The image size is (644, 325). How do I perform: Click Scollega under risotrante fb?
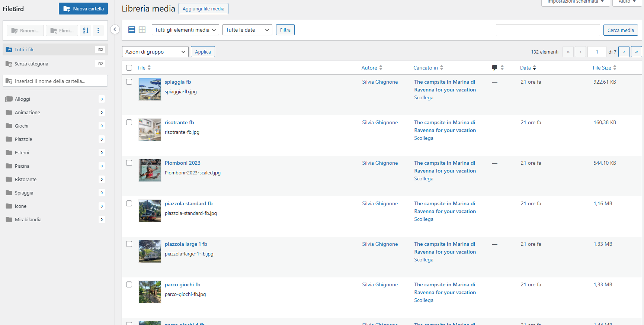tap(423, 138)
